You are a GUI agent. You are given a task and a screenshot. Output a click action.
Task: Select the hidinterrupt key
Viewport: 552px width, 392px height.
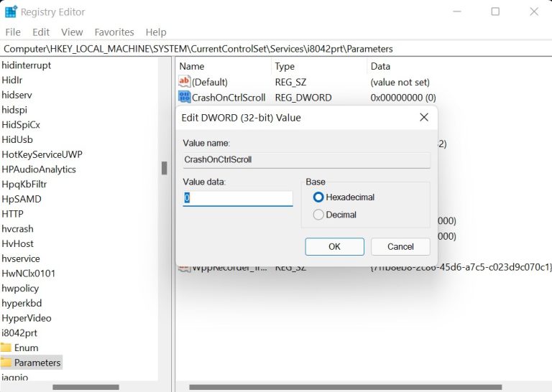tap(26, 65)
